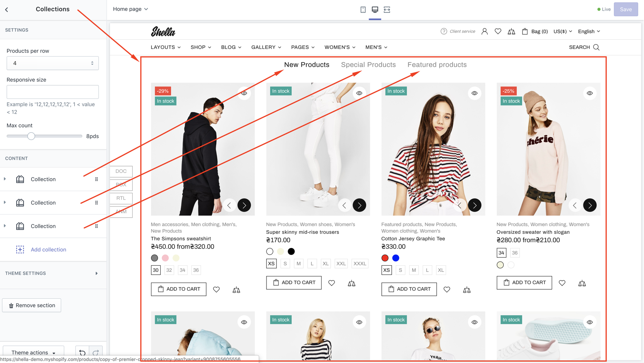Click the undo icon at bottom left
Screen dimensions: 644x363
(82, 352)
